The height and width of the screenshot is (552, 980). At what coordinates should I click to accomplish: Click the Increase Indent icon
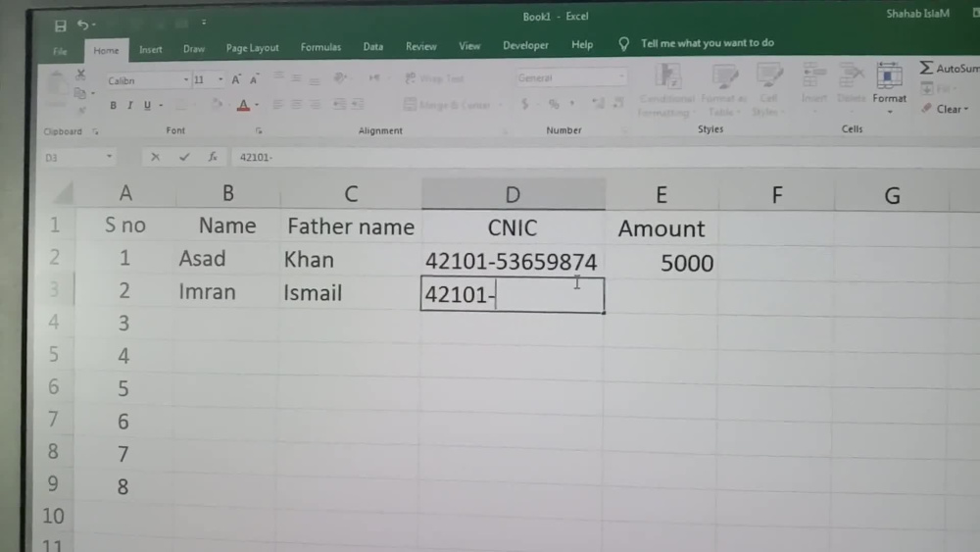pos(358,104)
